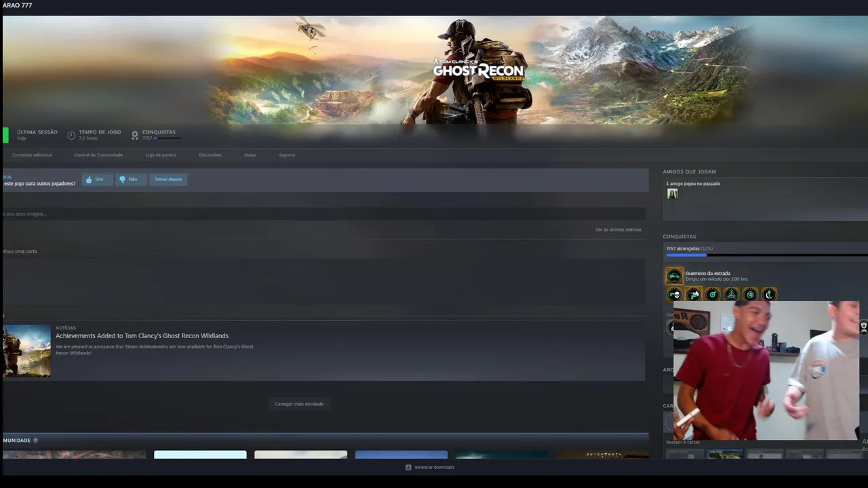
Task: Click the green play button edge
Action: [x=5, y=135]
